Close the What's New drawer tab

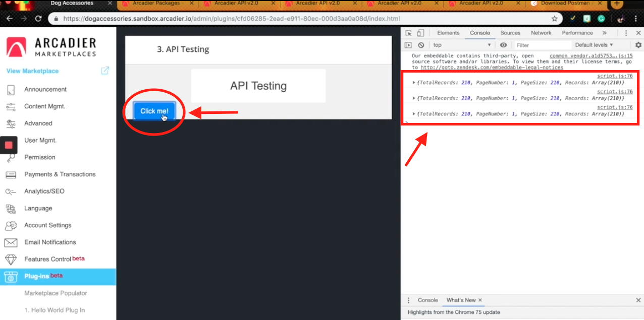click(480, 300)
